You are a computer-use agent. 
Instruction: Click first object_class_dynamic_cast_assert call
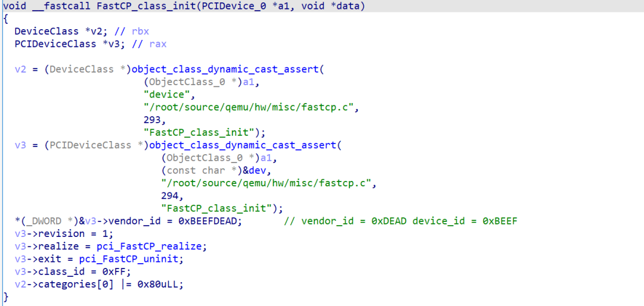coord(225,69)
